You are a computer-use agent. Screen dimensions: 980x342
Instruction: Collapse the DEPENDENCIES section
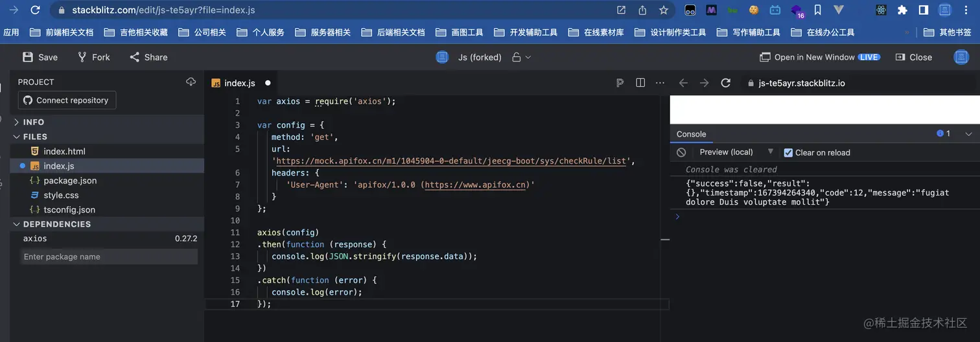(107, 224)
